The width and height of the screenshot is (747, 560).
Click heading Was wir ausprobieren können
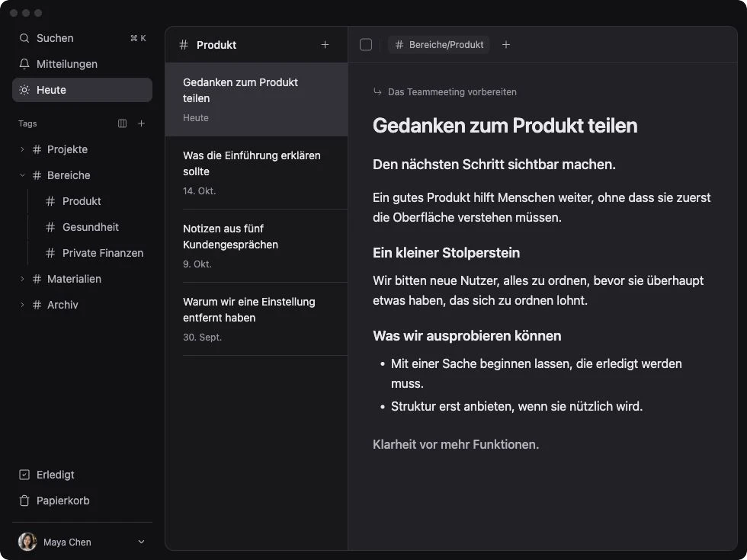[x=466, y=336]
